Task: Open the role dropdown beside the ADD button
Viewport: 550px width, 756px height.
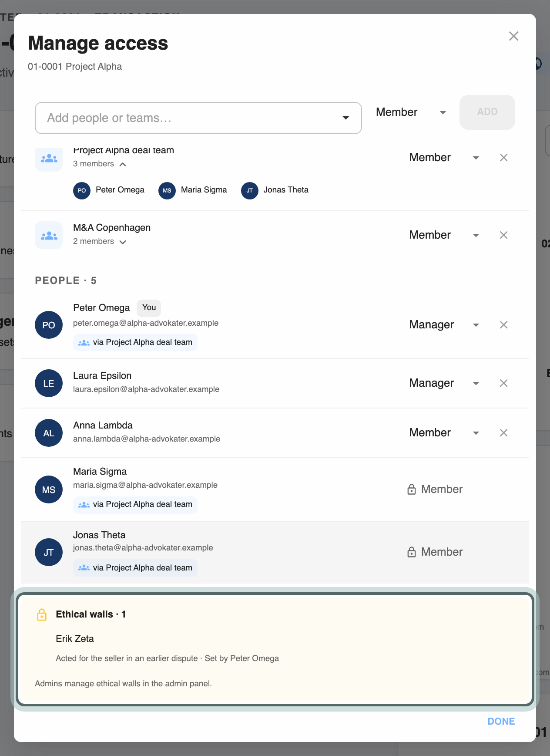Action: (x=411, y=112)
